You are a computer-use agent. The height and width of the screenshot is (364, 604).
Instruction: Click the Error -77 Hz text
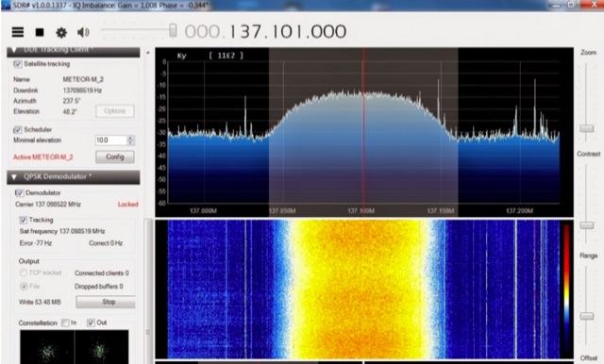[36, 243]
